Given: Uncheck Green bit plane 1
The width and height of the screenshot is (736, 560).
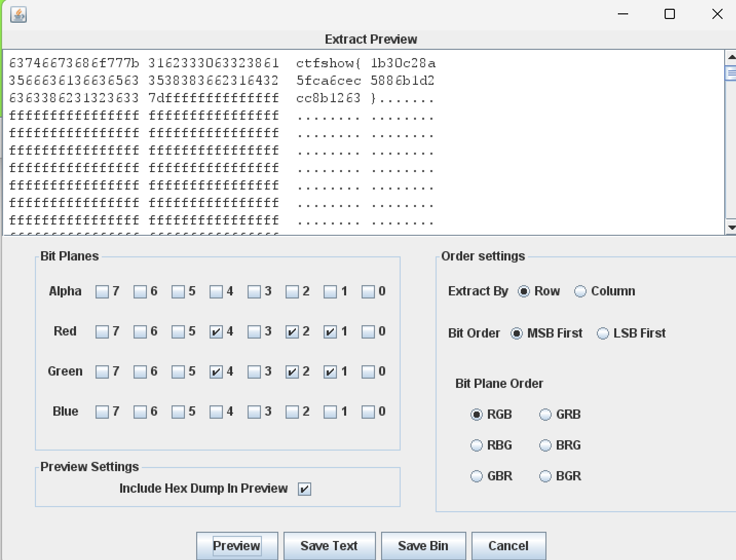Looking at the screenshot, I should [x=330, y=372].
